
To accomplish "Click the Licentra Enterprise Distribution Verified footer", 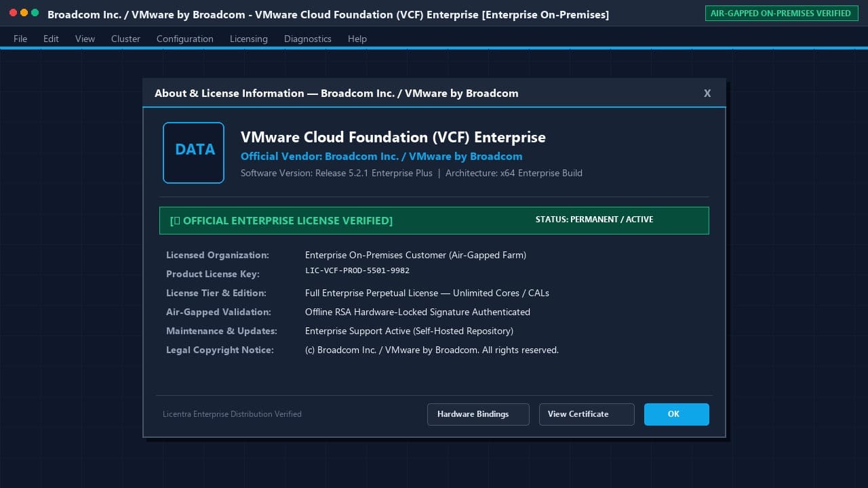I will tap(232, 414).
